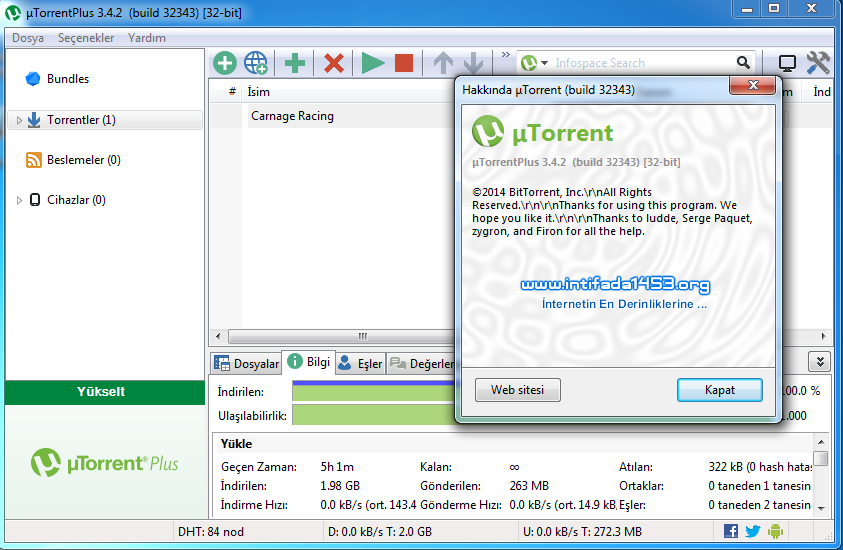
Task: Select the Carnage Racing torrent row
Action: (332, 116)
